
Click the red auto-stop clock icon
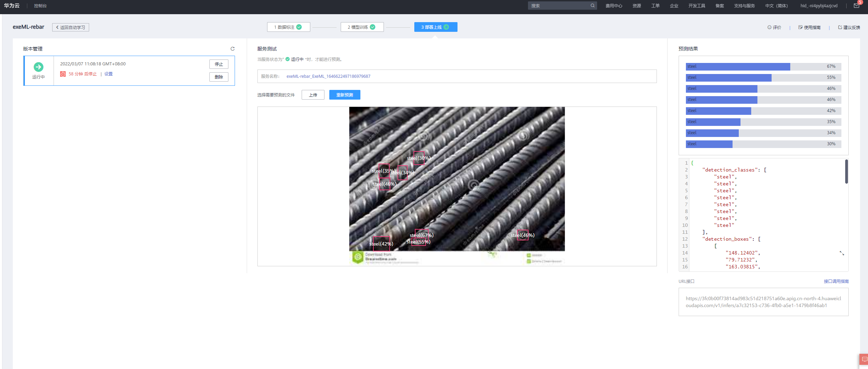(63, 74)
